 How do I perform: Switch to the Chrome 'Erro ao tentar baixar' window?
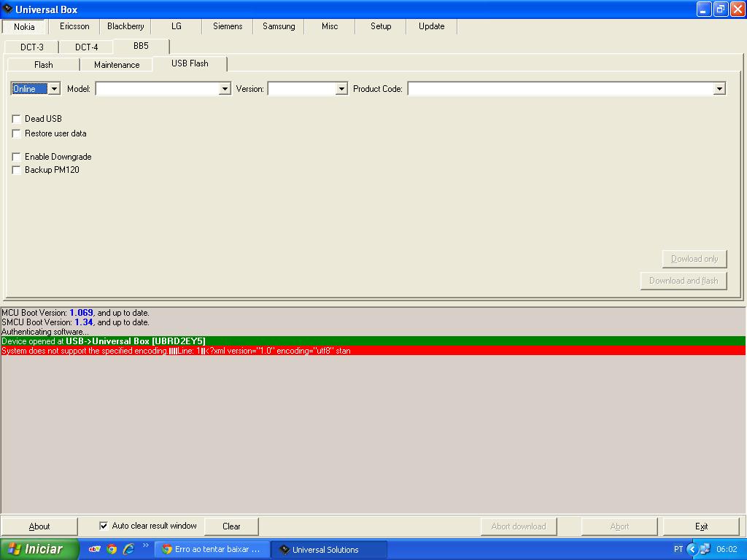pos(212,549)
